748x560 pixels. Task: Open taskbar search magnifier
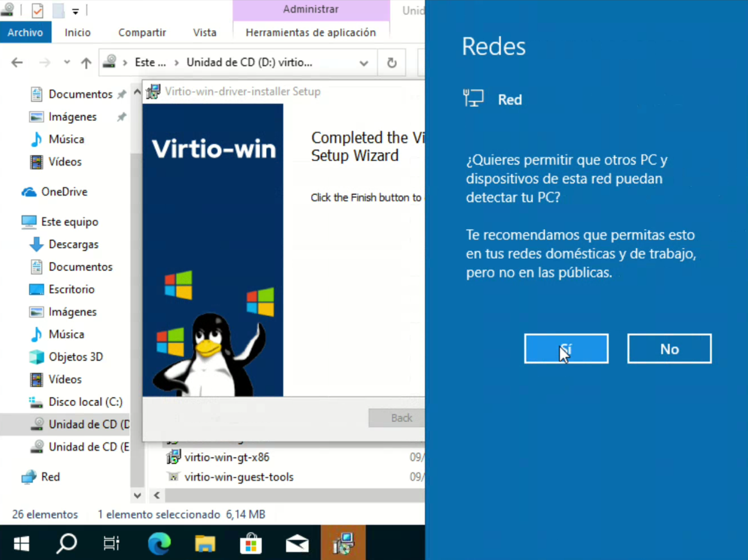(x=66, y=543)
